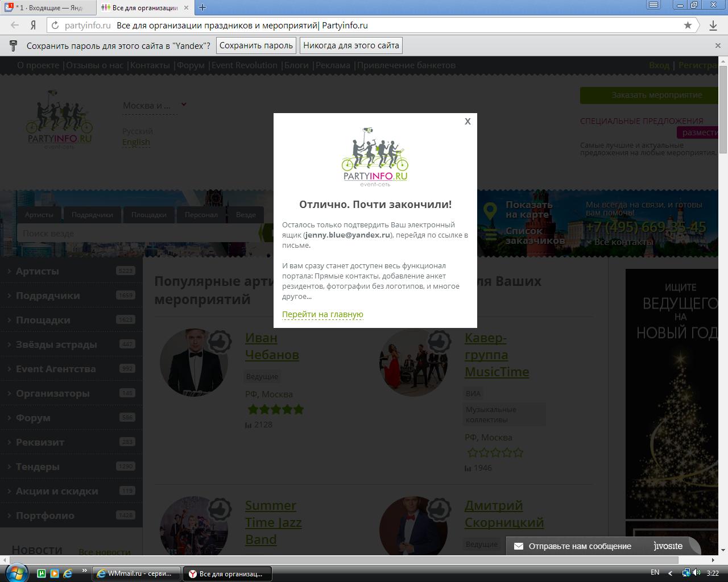Click the Yandex 'Я' home button
The height and width of the screenshot is (582, 728).
[x=34, y=25]
